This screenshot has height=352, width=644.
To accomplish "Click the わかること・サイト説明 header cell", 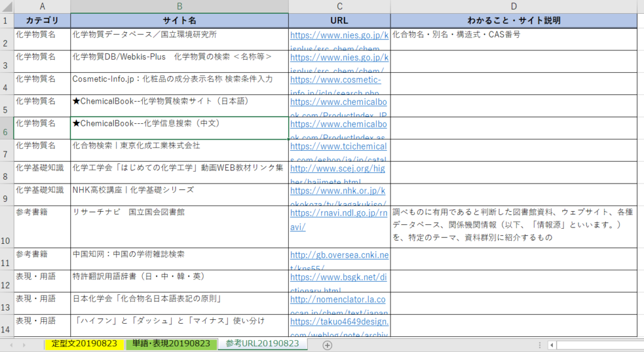I will 514,21.
